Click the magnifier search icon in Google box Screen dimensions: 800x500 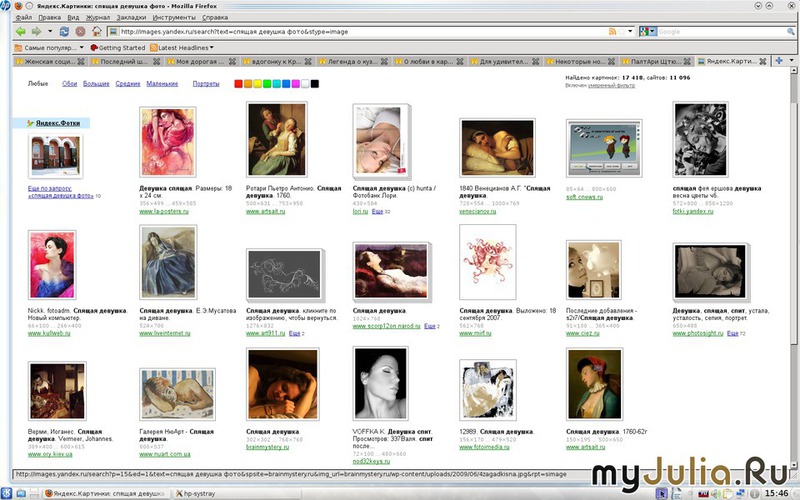pyautogui.click(x=791, y=32)
